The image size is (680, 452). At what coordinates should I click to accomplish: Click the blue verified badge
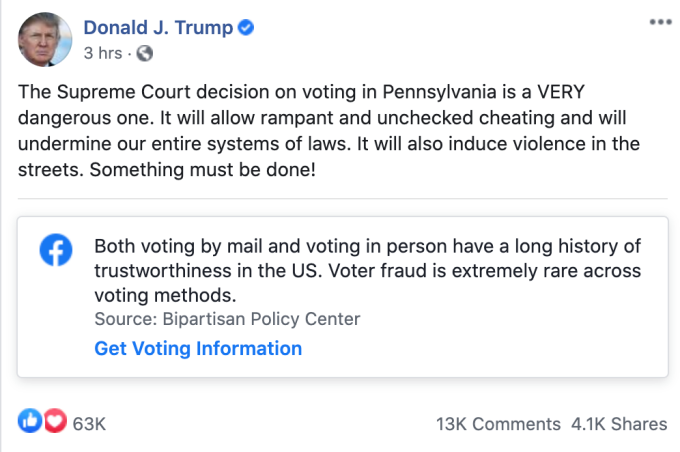244,28
